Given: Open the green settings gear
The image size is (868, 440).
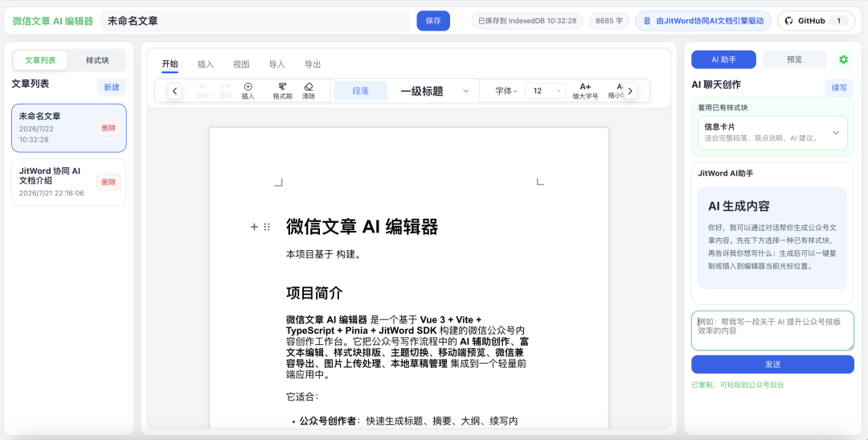Looking at the screenshot, I should tap(843, 60).
